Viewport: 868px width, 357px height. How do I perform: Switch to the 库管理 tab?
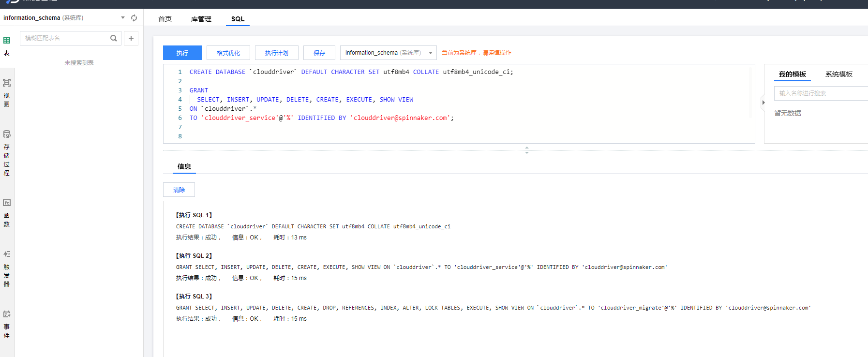[x=201, y=19]
